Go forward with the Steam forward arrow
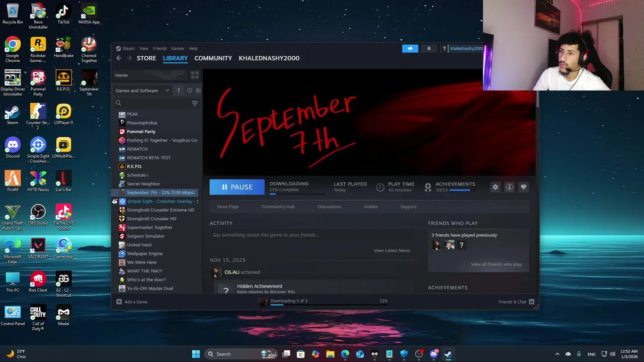 point(129,58)
